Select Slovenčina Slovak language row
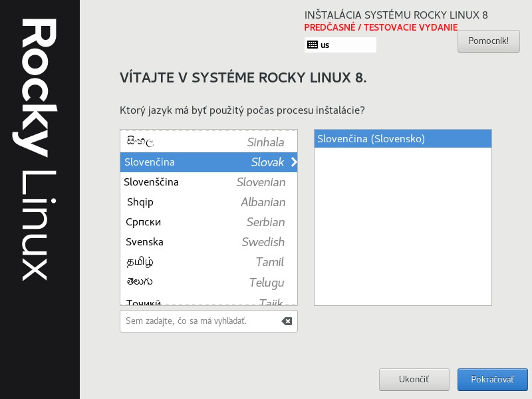The height and width of the screenshot is (399, 532). pyautogui.click(x=209, y=162)
